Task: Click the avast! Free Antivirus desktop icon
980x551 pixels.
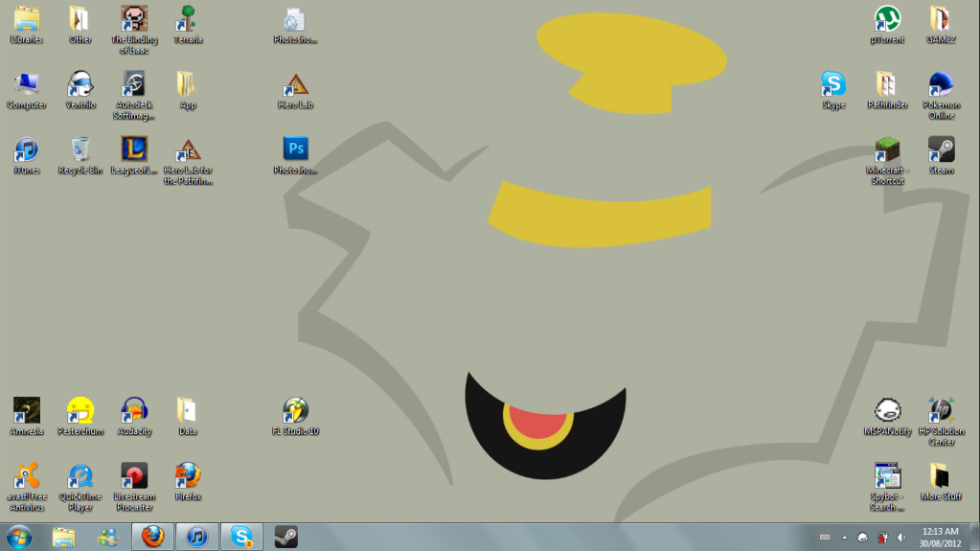Action: [x=27, y=476]
